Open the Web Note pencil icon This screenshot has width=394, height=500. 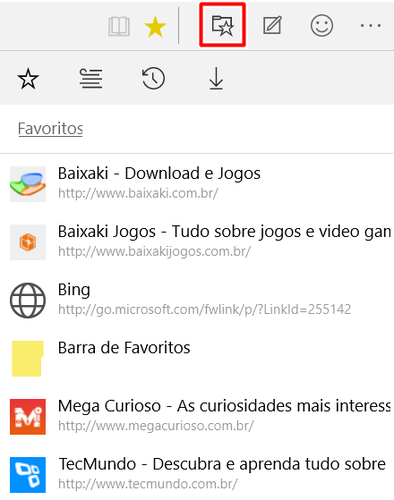(x=272, y=25)
